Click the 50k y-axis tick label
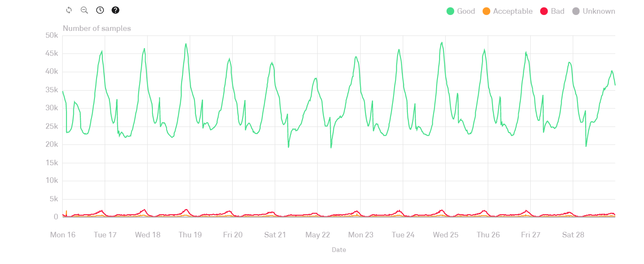This screenshot has width=644, height=264. 52,36
